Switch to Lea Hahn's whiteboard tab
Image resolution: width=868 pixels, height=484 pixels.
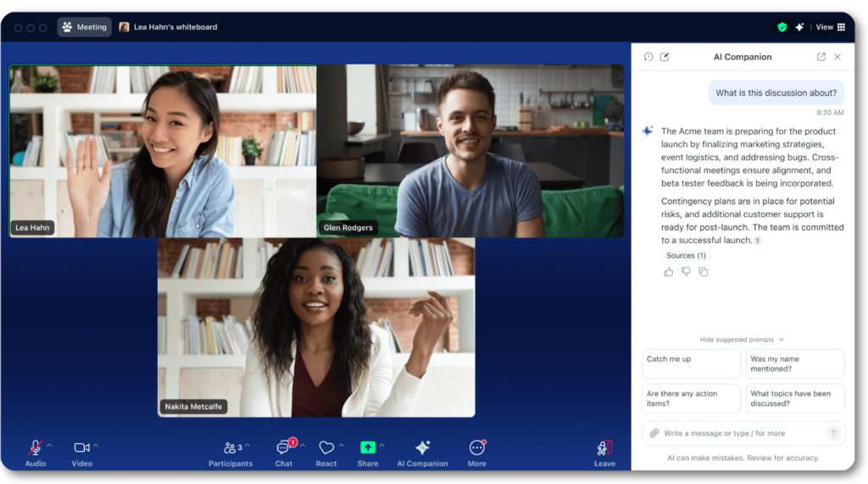[169, 26]
